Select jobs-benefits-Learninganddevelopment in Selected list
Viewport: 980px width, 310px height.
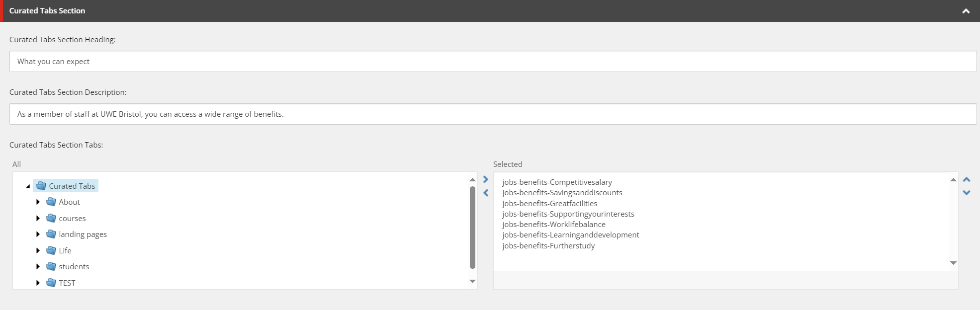(571, 235)
